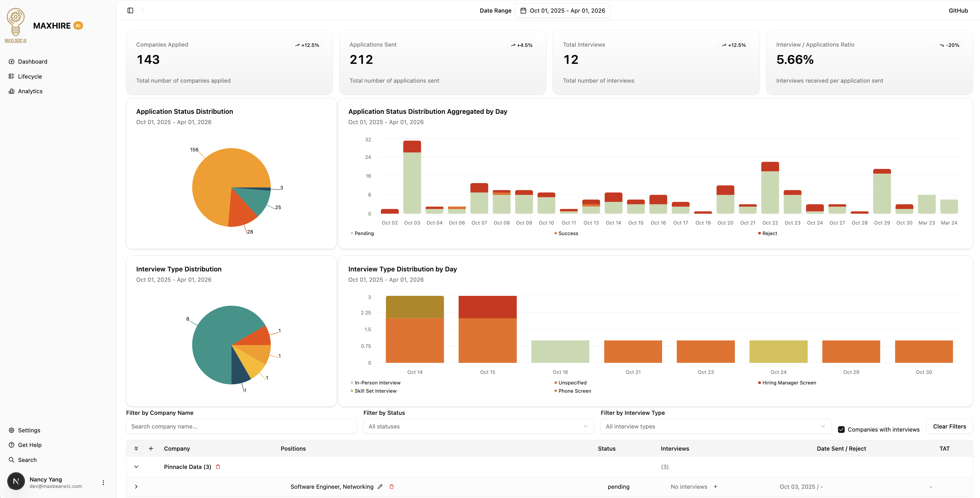Open the All interview types dropdown
Screen dimensions: 980x498
(x=716, y=426)
